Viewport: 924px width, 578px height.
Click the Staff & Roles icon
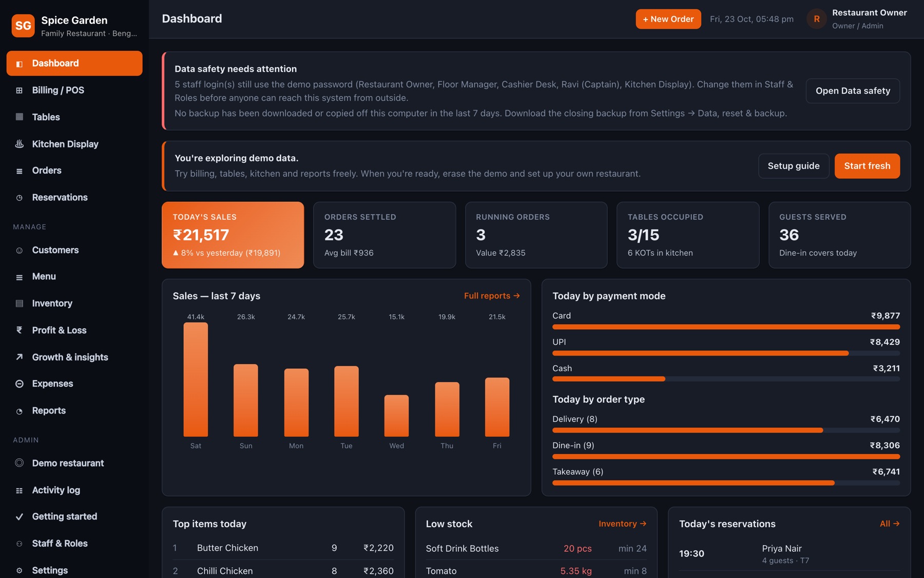click(x=20, y=544)
